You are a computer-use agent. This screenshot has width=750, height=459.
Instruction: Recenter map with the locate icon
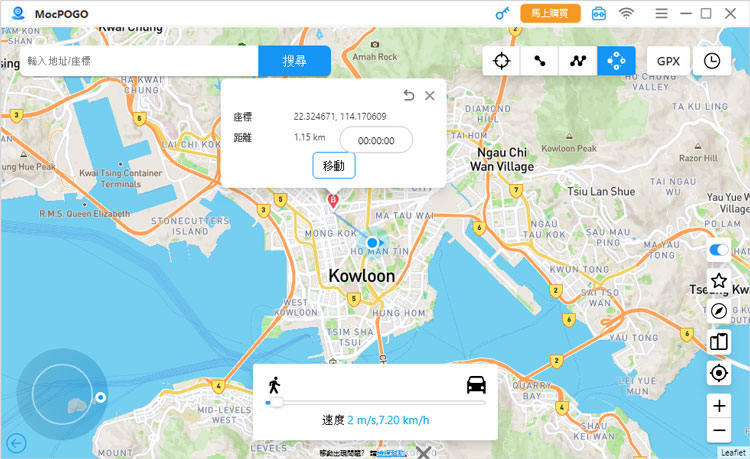(718, 373)
